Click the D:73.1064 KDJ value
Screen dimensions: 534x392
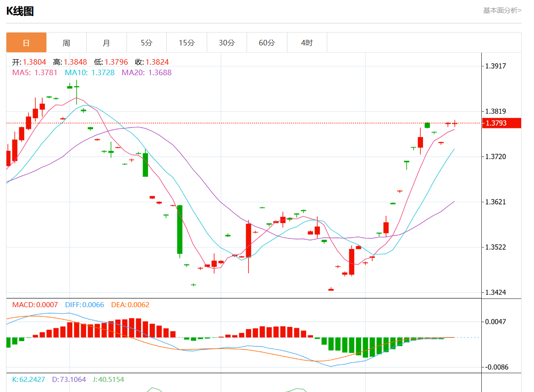[x=69, y=380]
